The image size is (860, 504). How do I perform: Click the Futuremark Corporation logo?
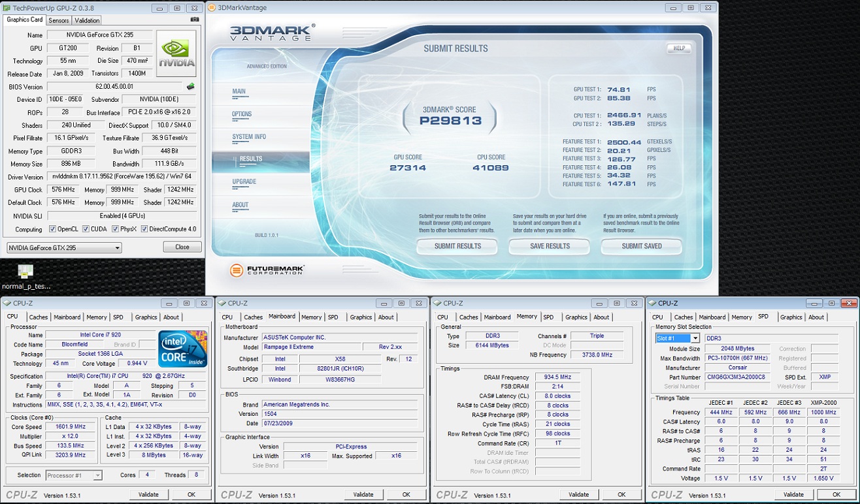pyautogui.click(x=267, y=270)
